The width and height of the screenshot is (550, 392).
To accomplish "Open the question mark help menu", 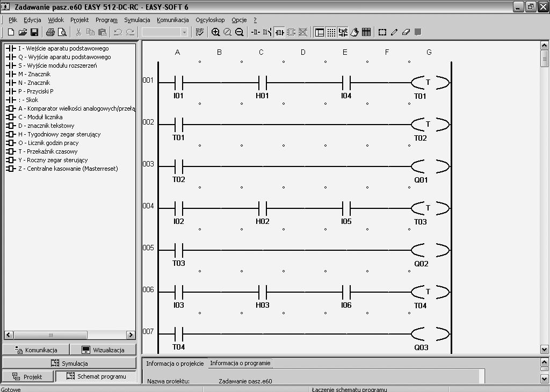I will click(x=255, y=20).
